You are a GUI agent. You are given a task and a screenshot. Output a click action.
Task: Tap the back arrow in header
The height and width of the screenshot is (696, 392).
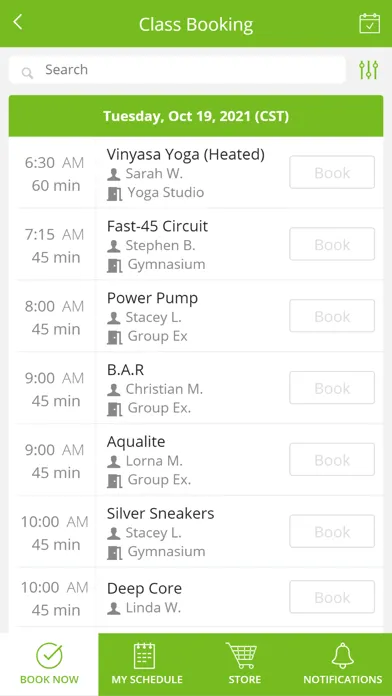[18, 22]
